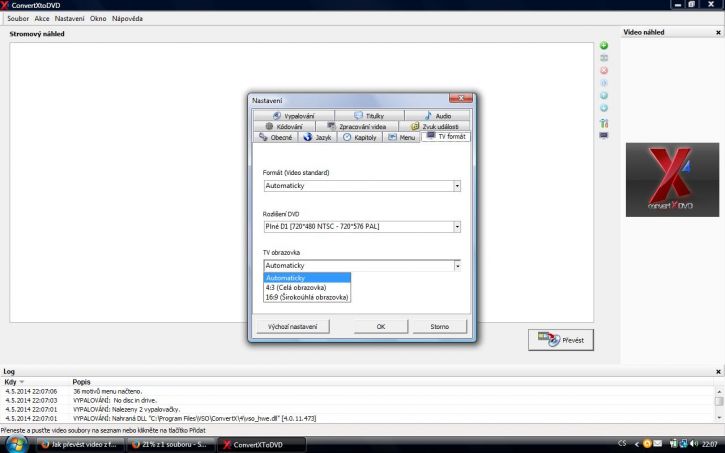The width and height of the screenshot is (725, 453).
Task: Click the 22:07 clock in tray
Action: point(710,444)
